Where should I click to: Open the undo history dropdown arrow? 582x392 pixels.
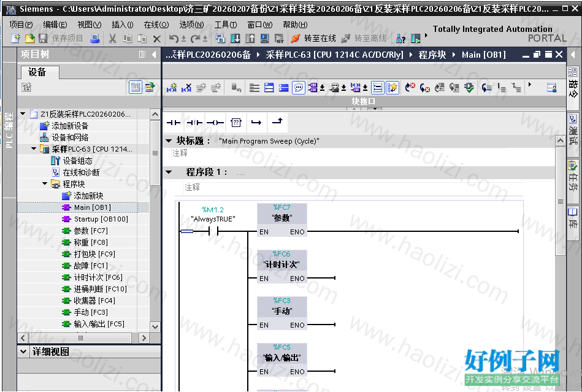(183, 39)
